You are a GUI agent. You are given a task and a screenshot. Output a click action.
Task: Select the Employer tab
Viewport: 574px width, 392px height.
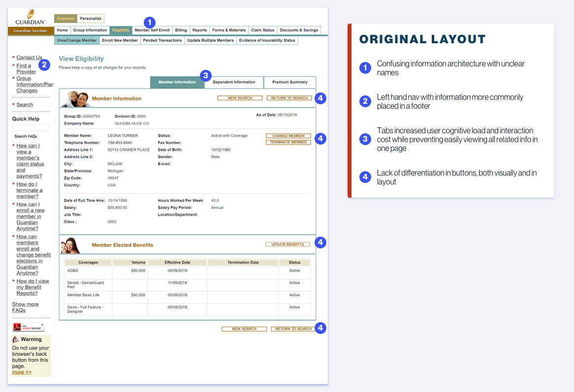(65, 19)
